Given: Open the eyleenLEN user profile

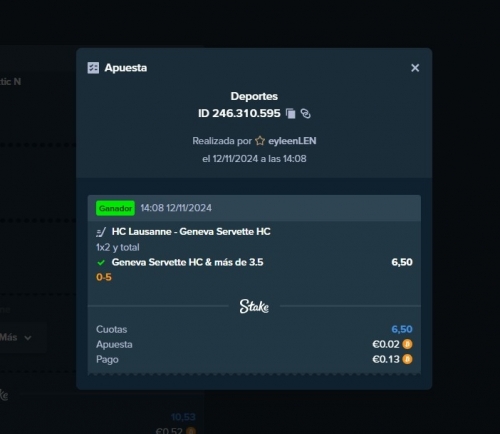Looking at the screenshot, I should coord(292,141).
